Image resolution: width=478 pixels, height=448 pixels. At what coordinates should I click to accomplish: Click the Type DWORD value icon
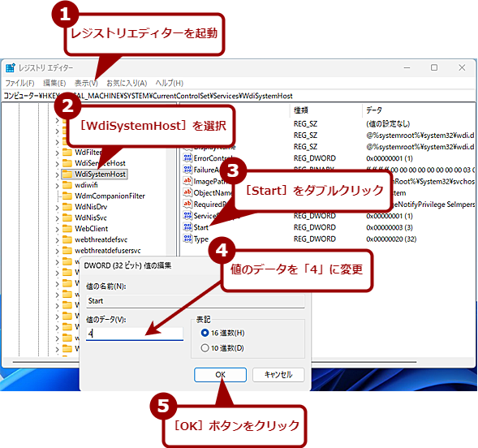[187, 239]
